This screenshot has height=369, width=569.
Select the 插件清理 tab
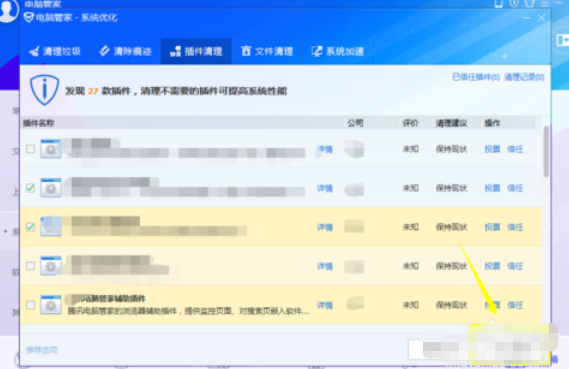(196, 51)
